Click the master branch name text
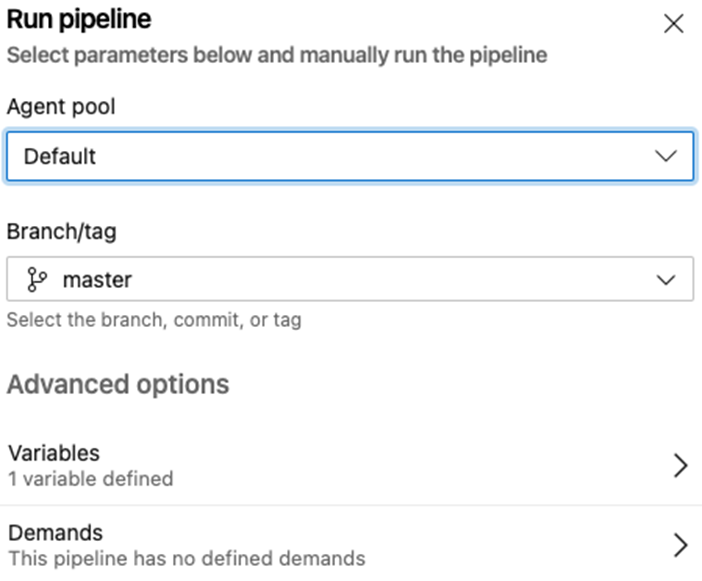Screen dimensions: 702x581 tap(97, 280)
